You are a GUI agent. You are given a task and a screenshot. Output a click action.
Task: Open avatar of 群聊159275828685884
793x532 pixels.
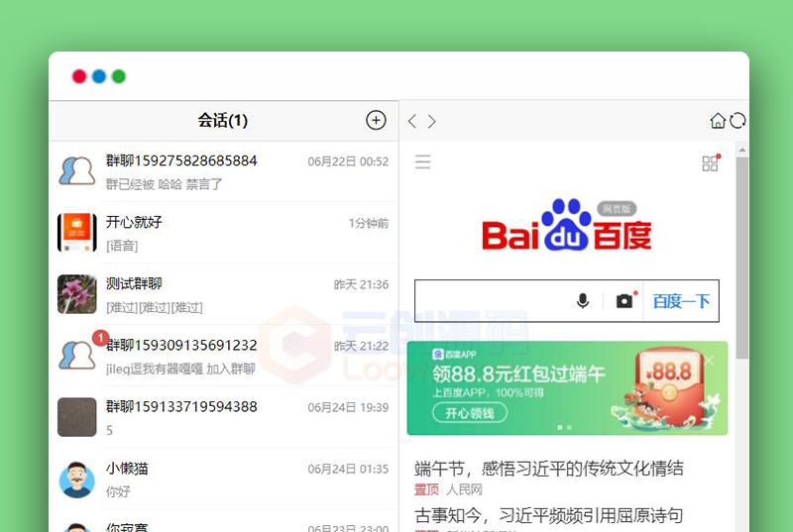point(77,171)
